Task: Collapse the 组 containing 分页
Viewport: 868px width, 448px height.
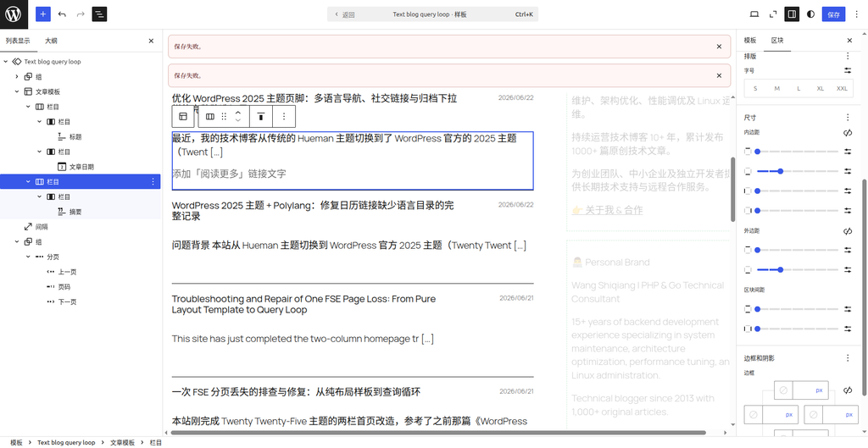Action: [17, 241]
